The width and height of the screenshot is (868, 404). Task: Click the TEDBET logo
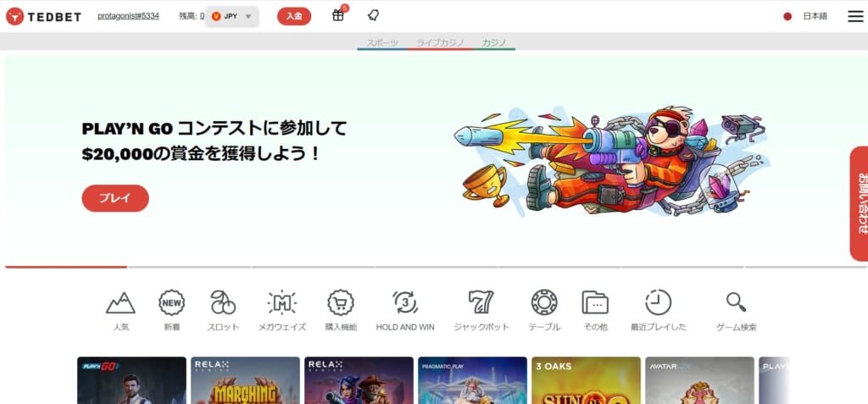43,17
